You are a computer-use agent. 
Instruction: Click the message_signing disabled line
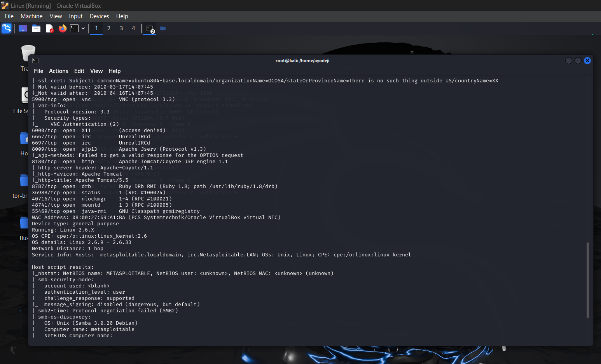[116, 305]
